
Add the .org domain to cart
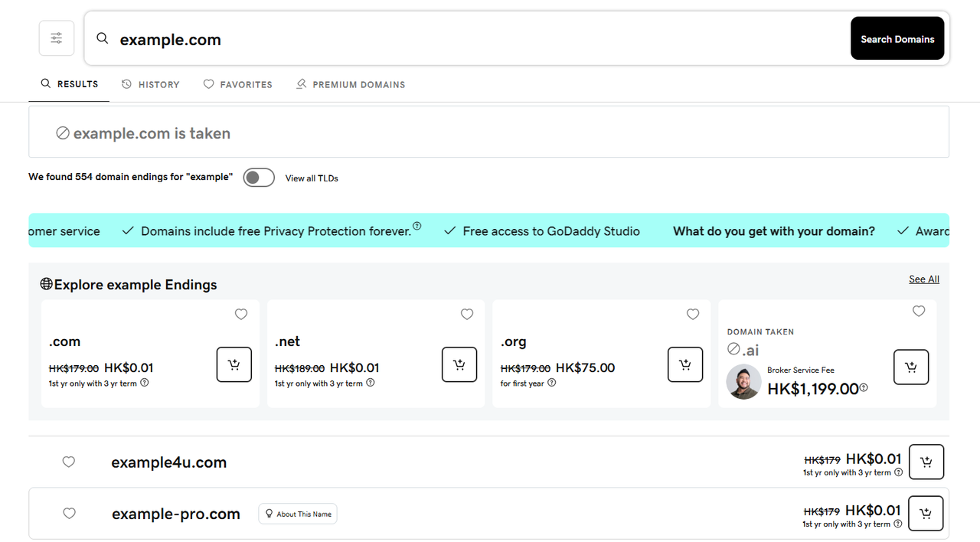coord(685,364)
